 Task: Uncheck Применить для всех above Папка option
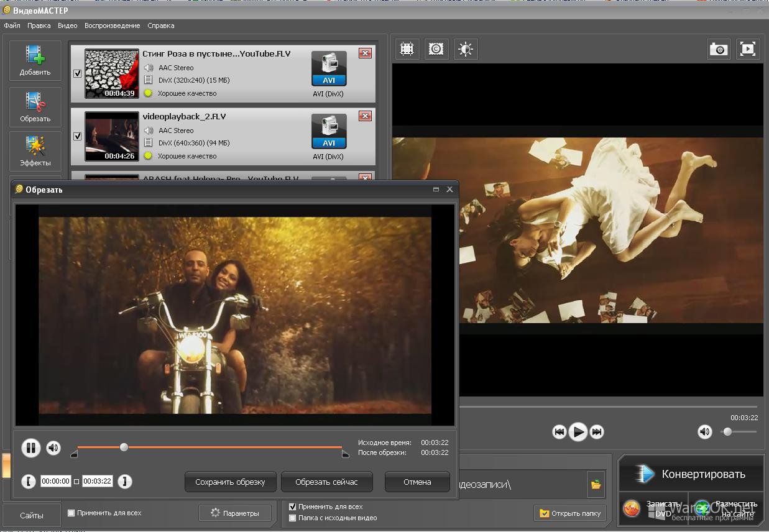(x=293, y=507)
